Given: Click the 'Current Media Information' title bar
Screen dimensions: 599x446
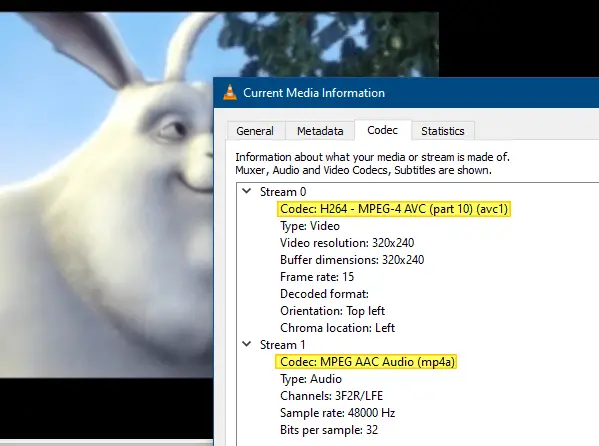Looking at the screenshot, I should pos(406,92).
